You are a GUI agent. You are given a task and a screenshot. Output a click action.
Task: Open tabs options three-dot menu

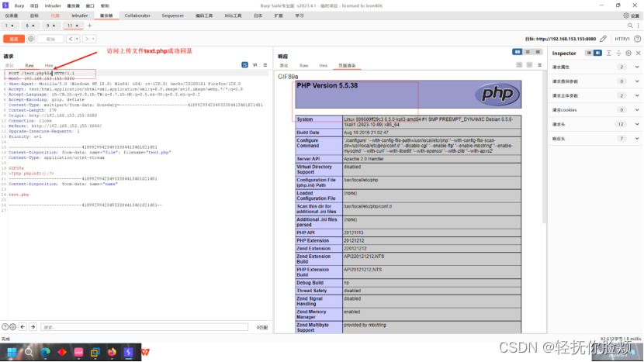(x=639, y=26)
